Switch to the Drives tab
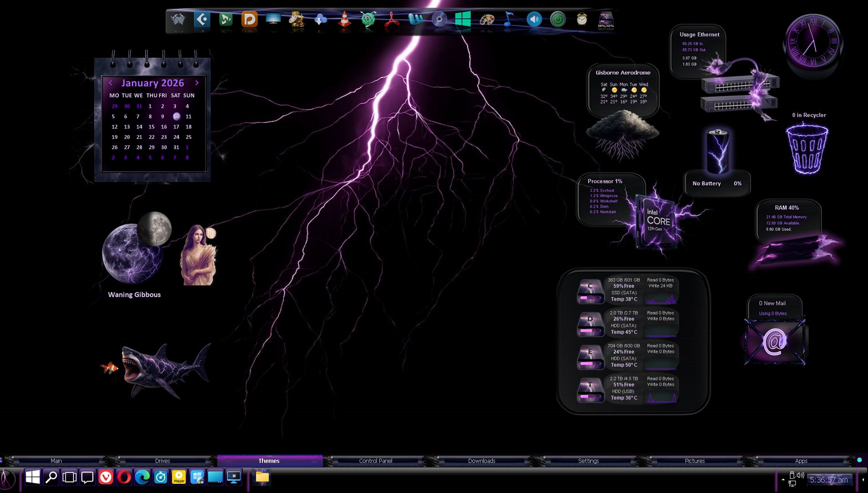 162,461
